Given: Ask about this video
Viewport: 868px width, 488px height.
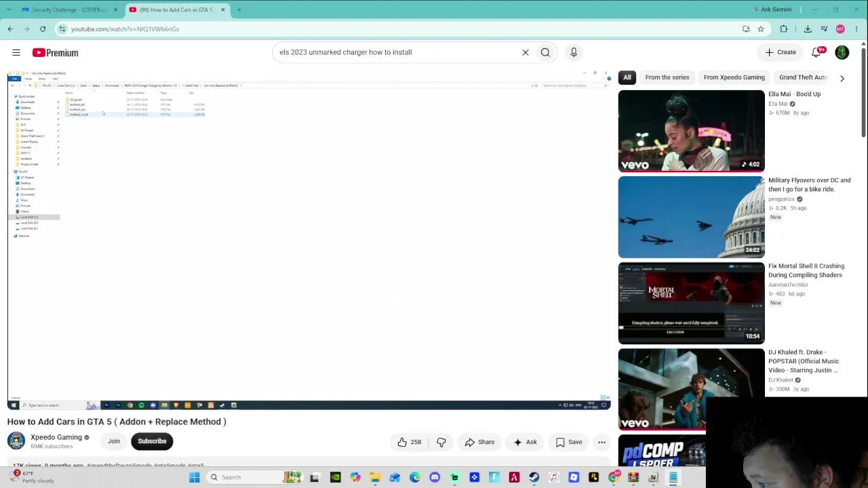Looking at the screenshot, I should [525, 442].
